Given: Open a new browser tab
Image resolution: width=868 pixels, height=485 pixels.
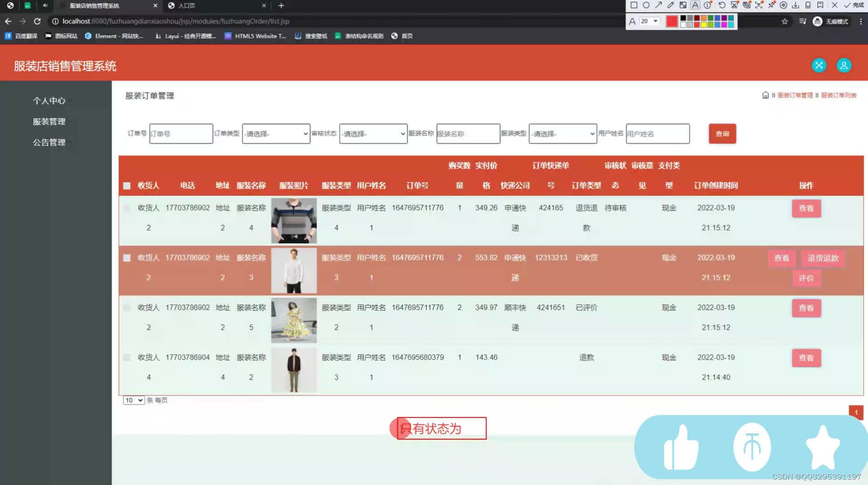Looking at the screenshot, I should [281, 5].
